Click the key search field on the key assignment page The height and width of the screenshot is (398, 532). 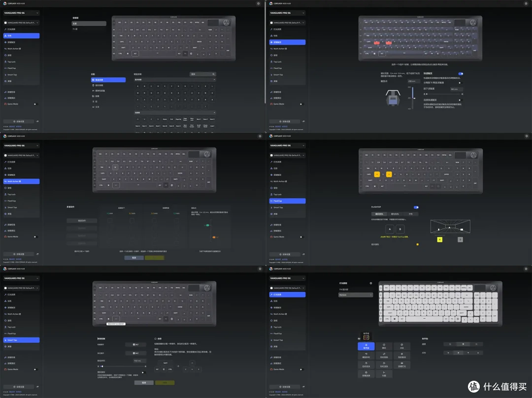(x=202, y=74)
